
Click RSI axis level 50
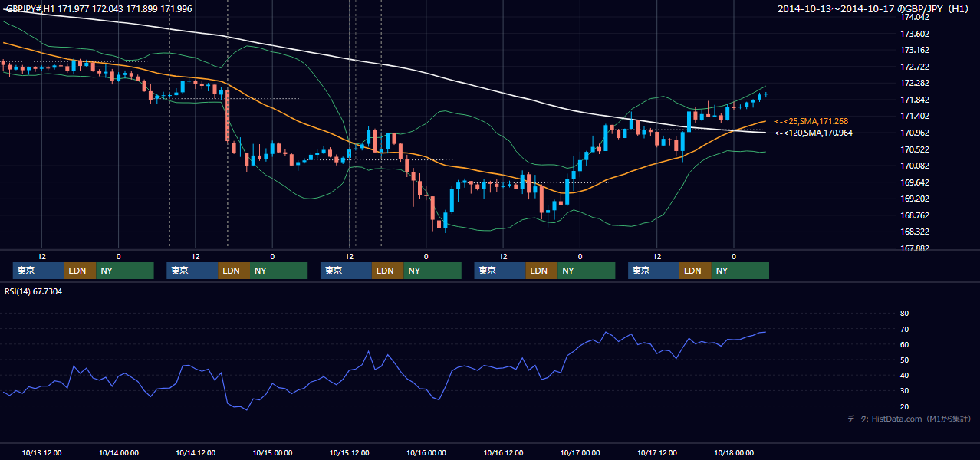coord(904,360)
